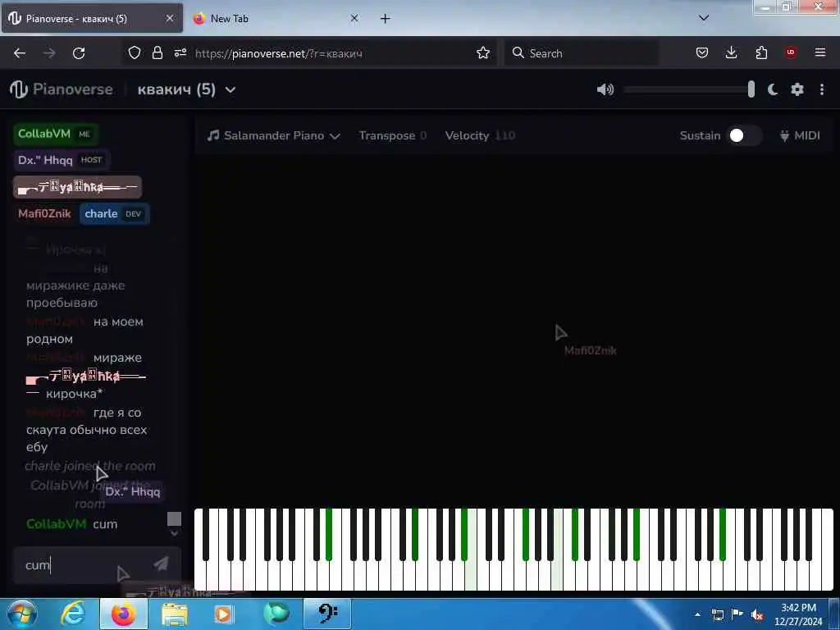Mute the volume speaker icon
The image size is (840, 630).
click(605, 89)
